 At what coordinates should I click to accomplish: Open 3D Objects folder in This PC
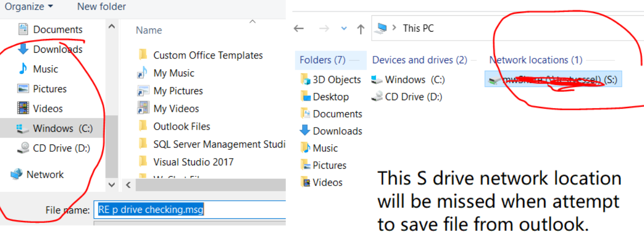(330, 80)
